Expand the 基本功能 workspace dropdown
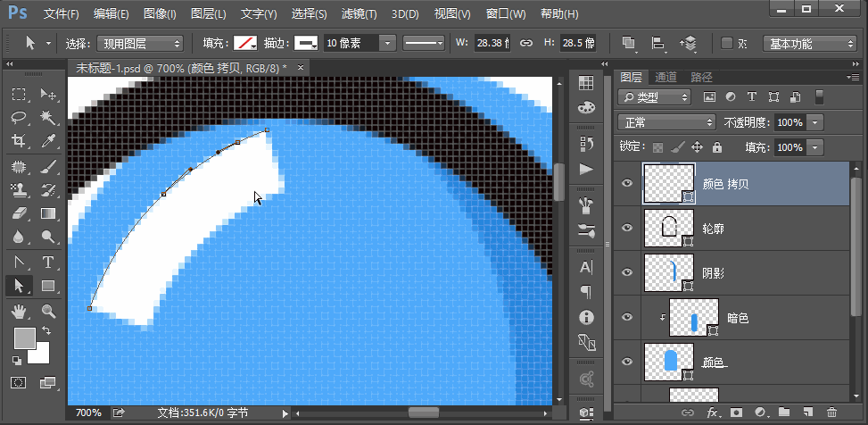Image resolution: width=868 pixels, height=425 pixels. coord(810,44)
